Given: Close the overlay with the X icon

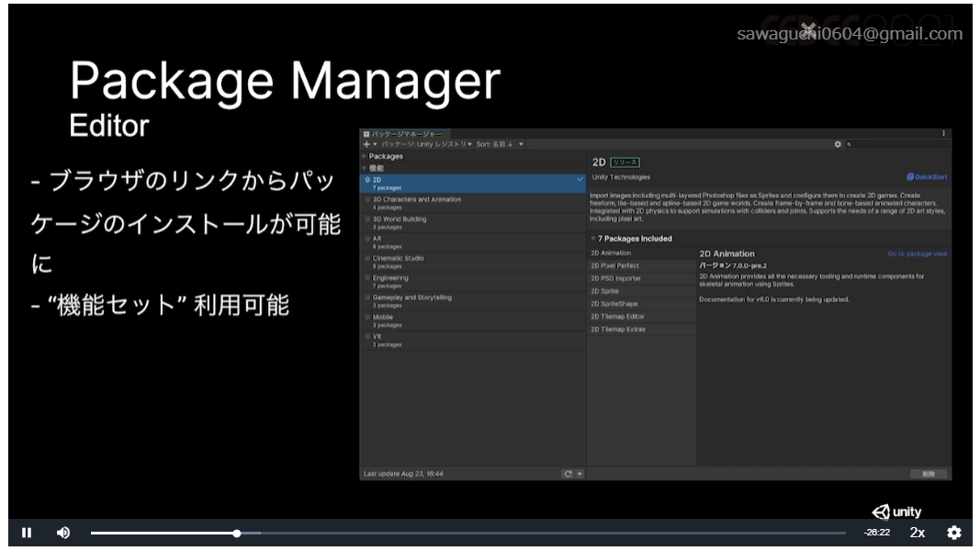Looking at the screenshot, I should [808, 28].
